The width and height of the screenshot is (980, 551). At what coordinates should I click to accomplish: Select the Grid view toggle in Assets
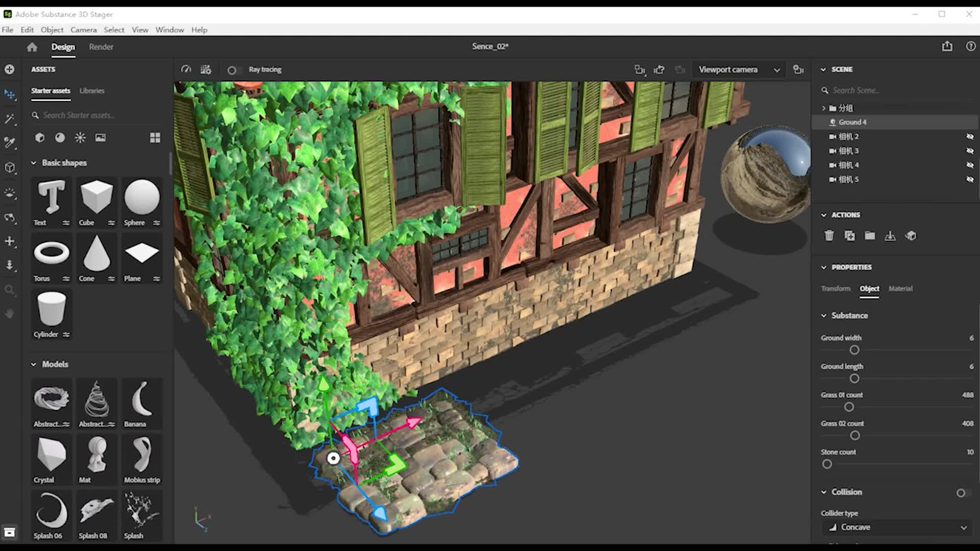(x=154, y=137)
